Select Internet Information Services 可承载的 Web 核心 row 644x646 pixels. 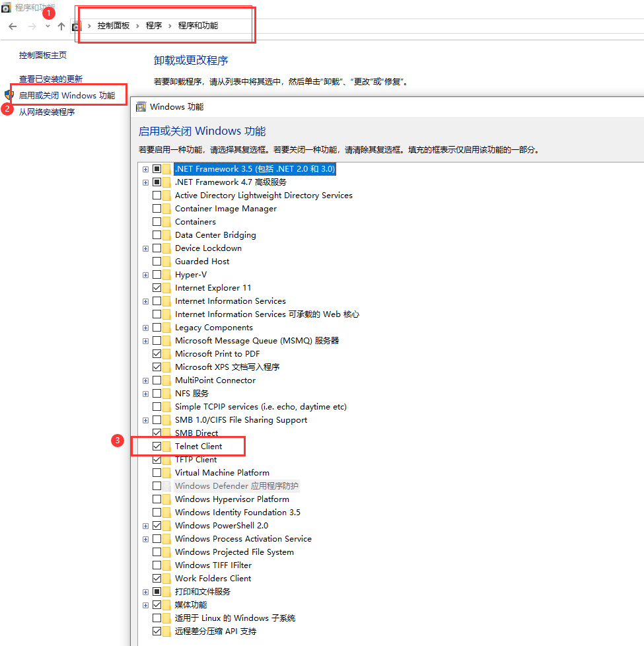(267, 314)
